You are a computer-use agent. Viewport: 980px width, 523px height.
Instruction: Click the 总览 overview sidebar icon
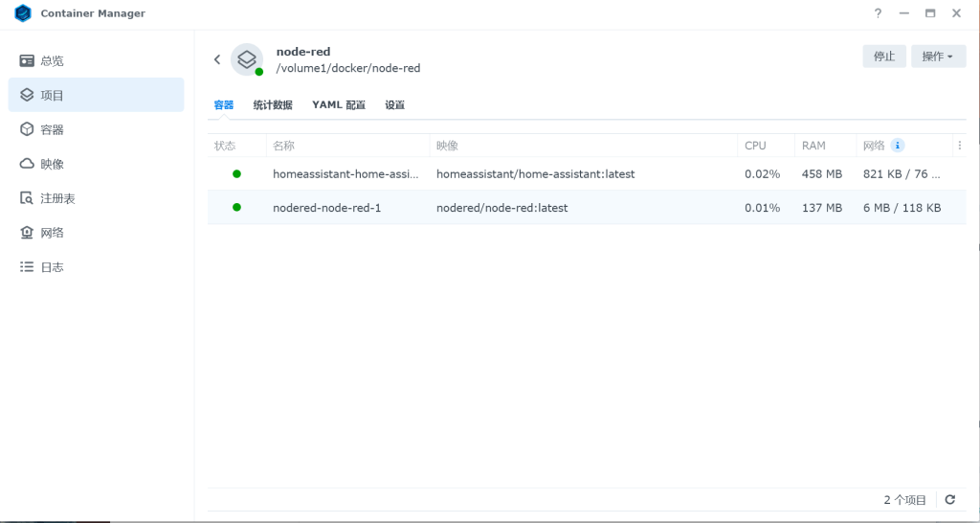(x=27, y=60)
